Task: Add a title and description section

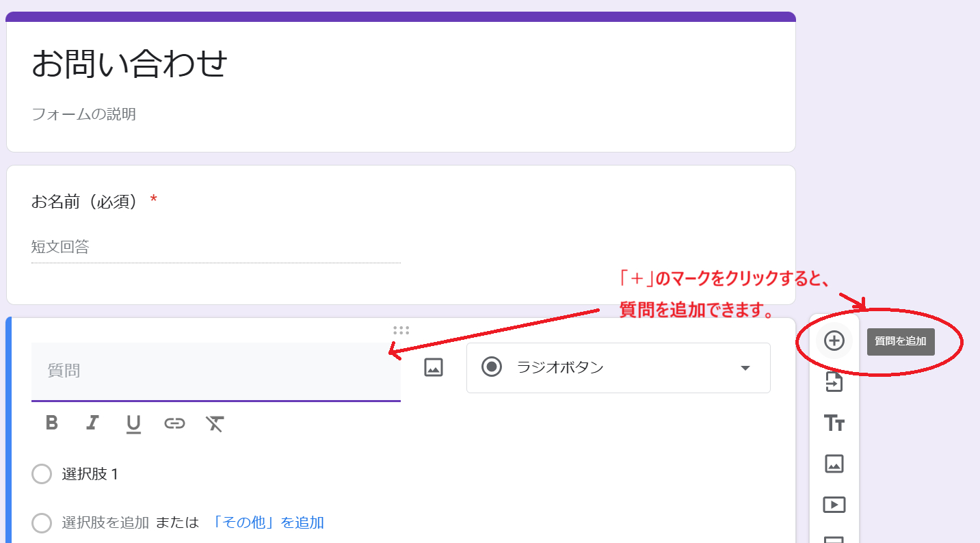Action: [834, 423]
